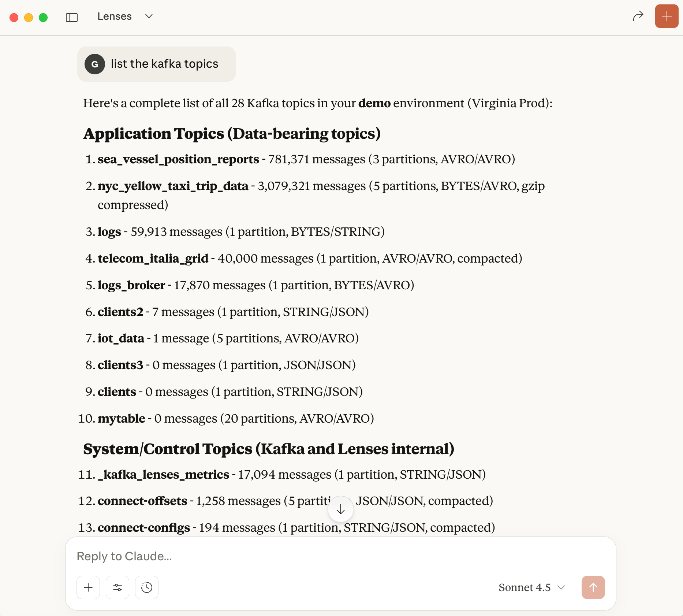Minimize the window with the yellow button

pyautogui.click(x=28, y=17)
